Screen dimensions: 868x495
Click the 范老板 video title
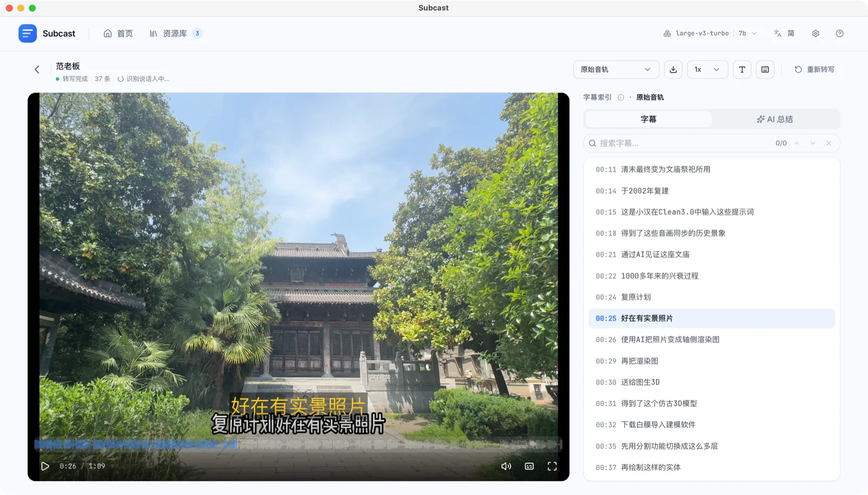point(68,66)
